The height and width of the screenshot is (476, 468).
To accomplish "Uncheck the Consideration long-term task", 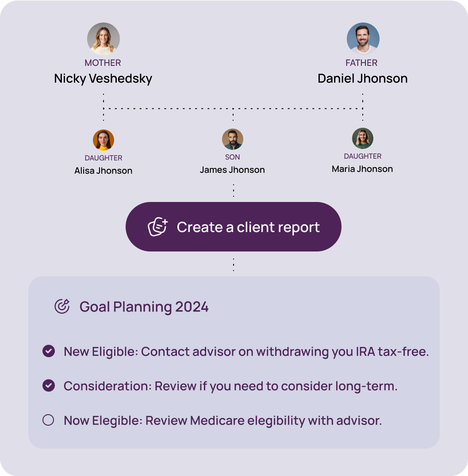I will (x=49, y=386).
